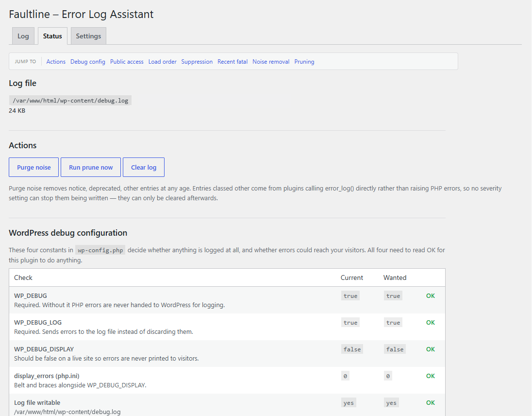Click the WordPress debug configuration heading
This screenshot has height=416, width=532.
tap(68, 233)
